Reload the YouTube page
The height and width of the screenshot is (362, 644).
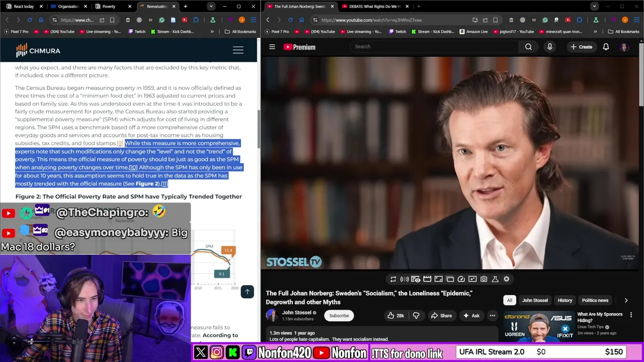(x=290, y=20)
